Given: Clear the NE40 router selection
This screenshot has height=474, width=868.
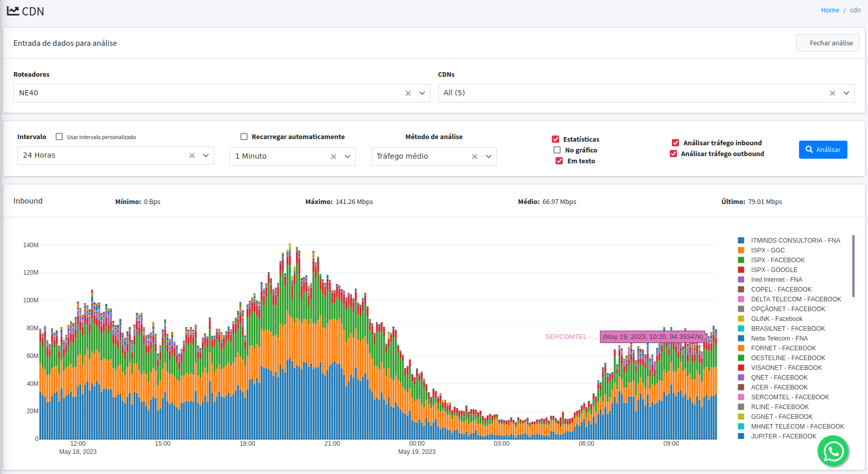Looking at the screenshot, I should coord(408,93).
